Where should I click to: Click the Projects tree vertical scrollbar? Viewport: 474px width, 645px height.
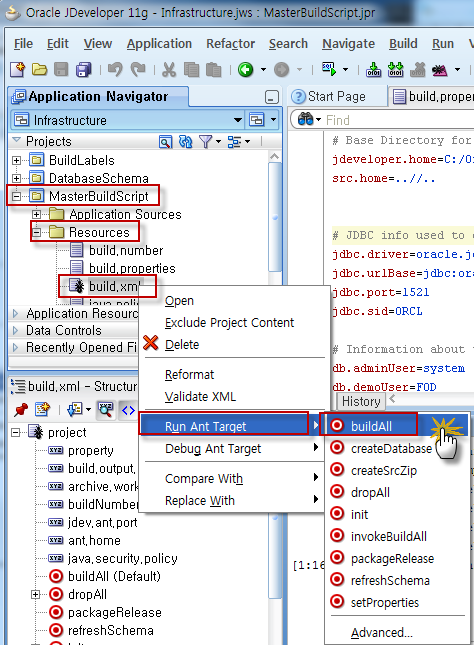pyautogui.click(x=275, y=216)
